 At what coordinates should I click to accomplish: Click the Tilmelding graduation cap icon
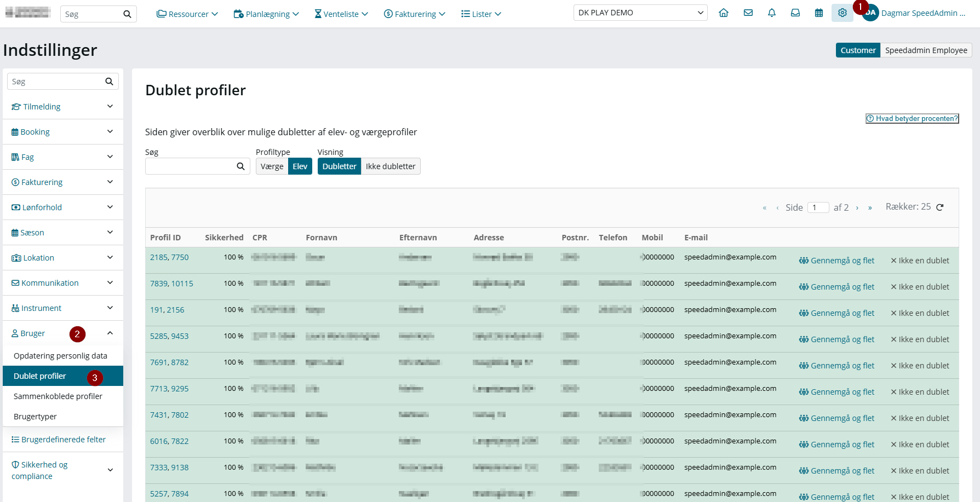[16, 107]
